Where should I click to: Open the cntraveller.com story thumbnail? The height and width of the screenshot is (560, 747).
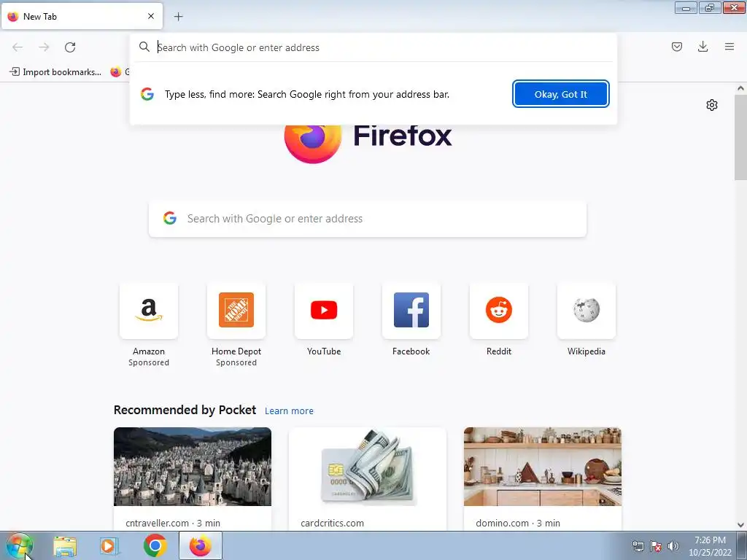(193, 467)
